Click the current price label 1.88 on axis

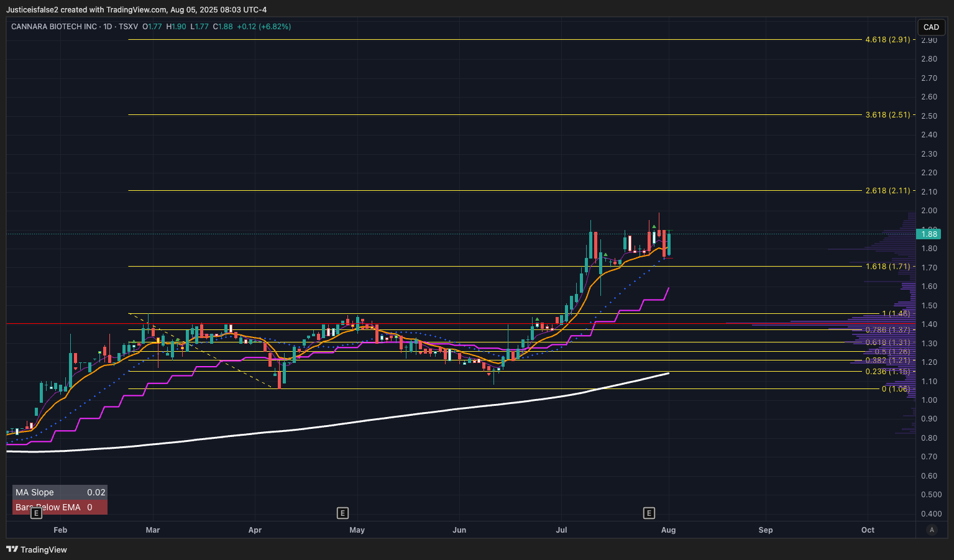(929, 234)
